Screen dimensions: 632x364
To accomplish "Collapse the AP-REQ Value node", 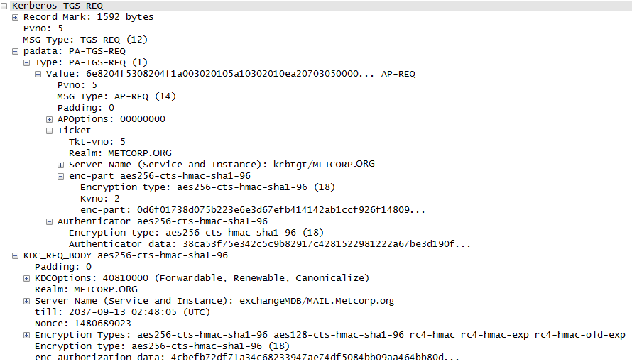I will click(x=38, y=74).
